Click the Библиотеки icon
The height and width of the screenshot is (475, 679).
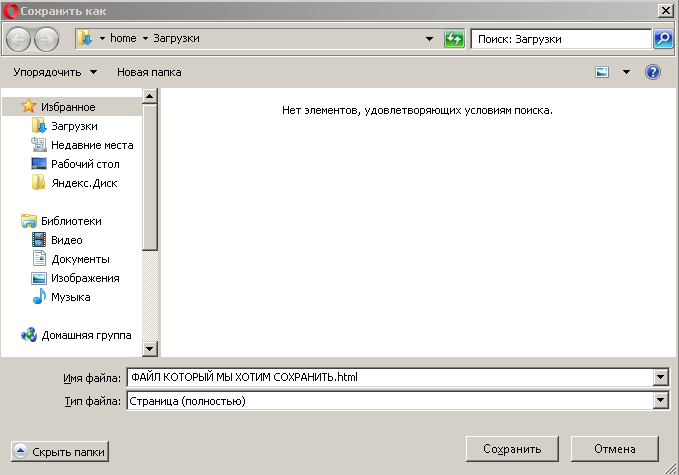coord(29,221)
